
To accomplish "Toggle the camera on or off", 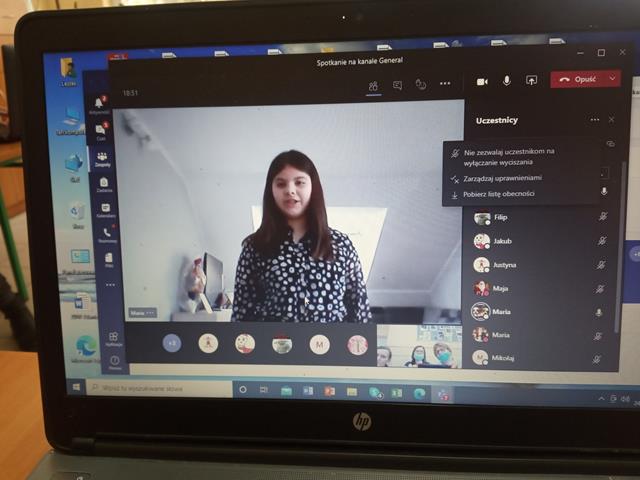I will 482,81.
